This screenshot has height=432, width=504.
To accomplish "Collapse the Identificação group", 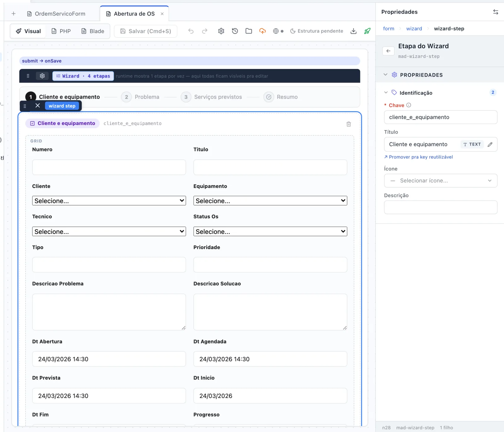I will [x=386, y=93].
